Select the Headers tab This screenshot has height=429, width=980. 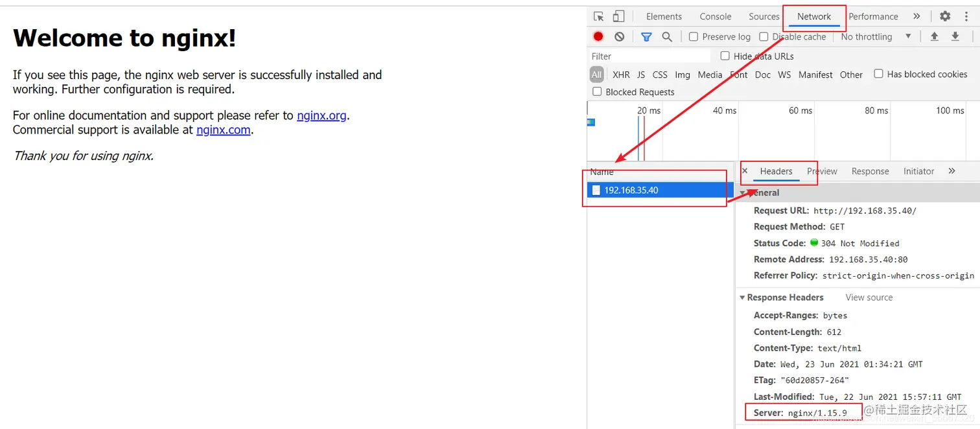776,171
